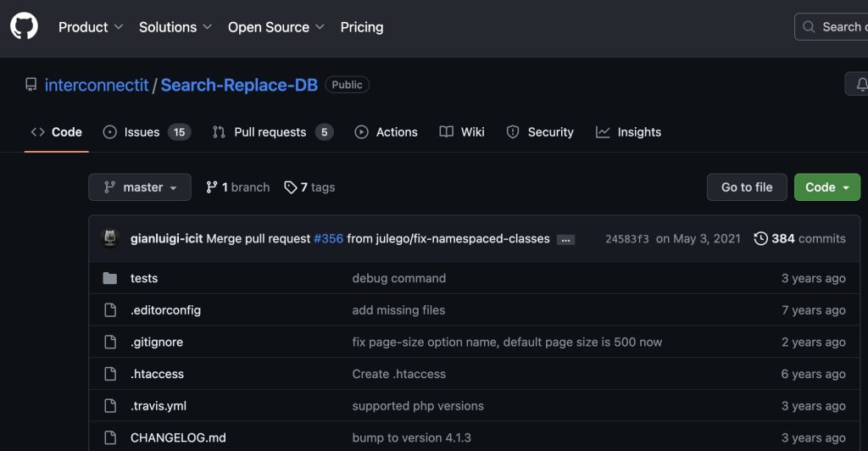Click the notifications bell button
Screen dimensions: 868x451
point(857,84)
